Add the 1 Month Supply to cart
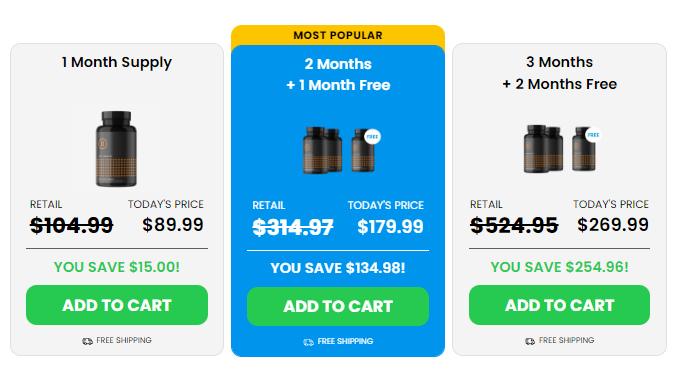The image size is (679, 370). (117, 305)
